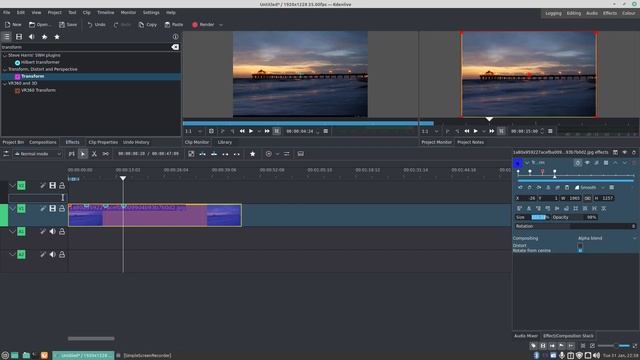The height and width of the screenshot is (360, 640).
Task: Open the Alpha blend compositing dropdown
Action: click(607, 238)
